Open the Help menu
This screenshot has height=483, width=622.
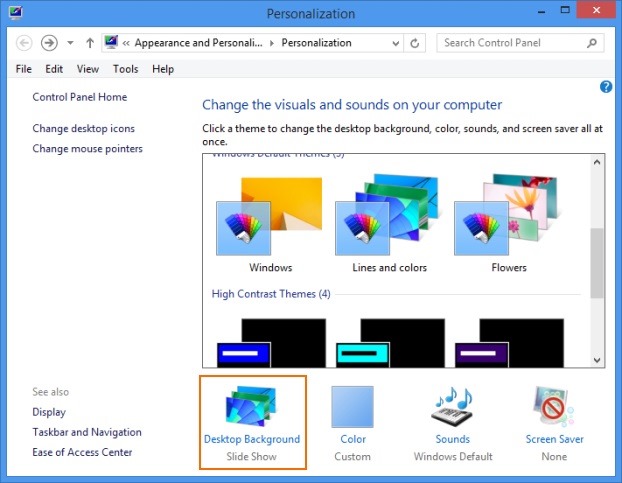[163, 69]
